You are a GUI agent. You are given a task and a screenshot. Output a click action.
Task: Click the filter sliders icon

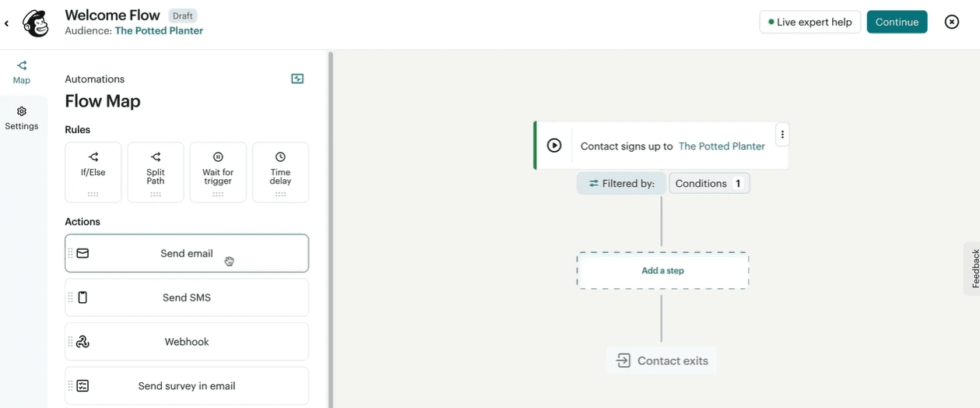point(594,184)
